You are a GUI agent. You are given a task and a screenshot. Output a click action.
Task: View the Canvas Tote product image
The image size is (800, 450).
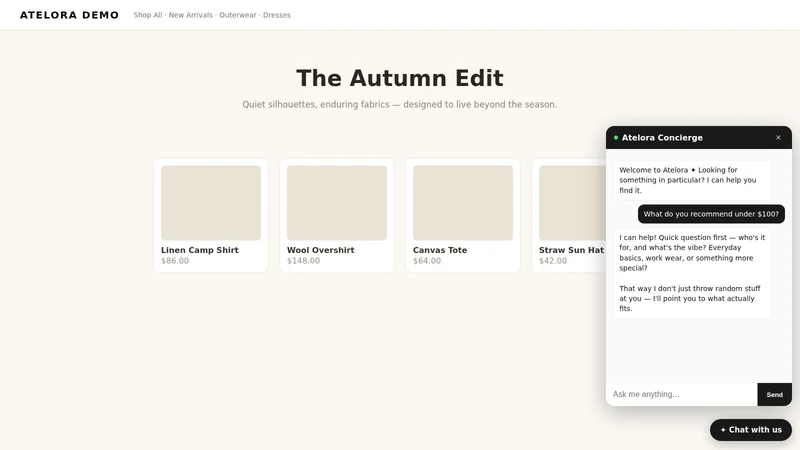[463, 203]
